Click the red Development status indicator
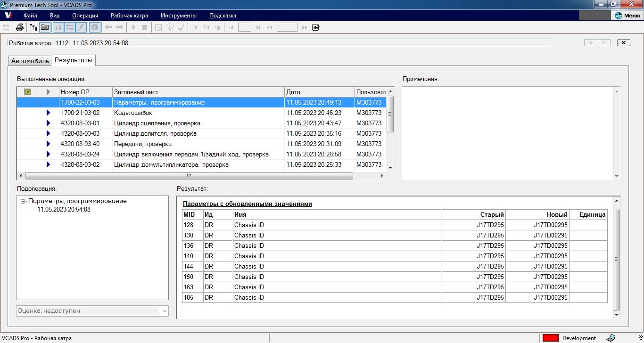The width and height of the screenshot is (644, 343). (x=551, y=338)
